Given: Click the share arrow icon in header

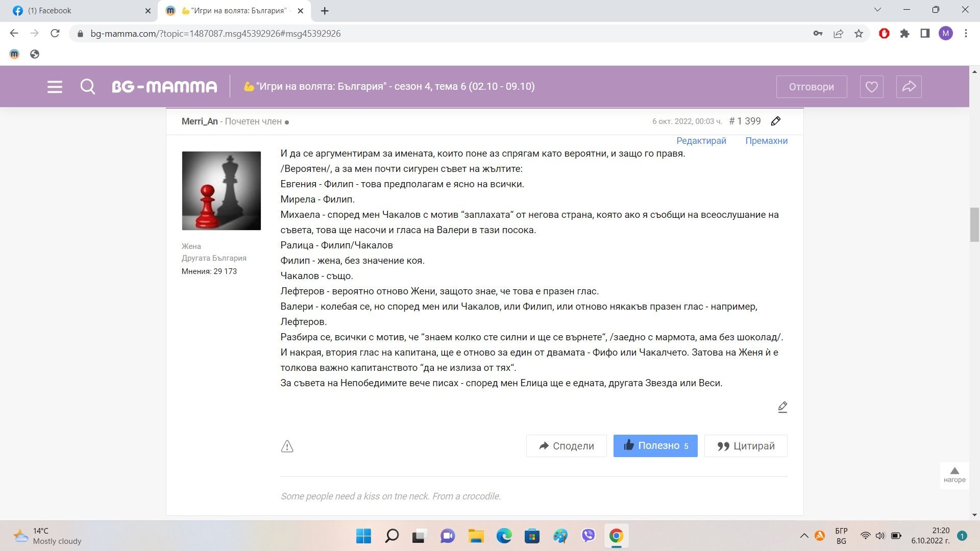Looking at the screenshot, I should click(909, 87).
